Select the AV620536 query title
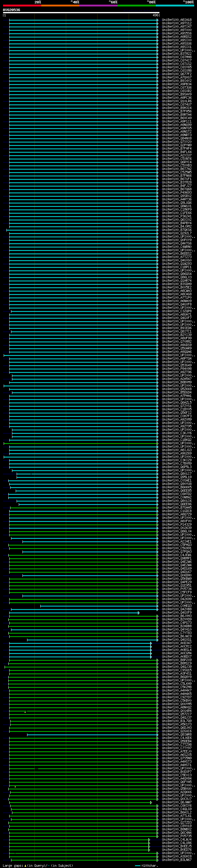The image size is (197, 868). click(x=11, y=10)
